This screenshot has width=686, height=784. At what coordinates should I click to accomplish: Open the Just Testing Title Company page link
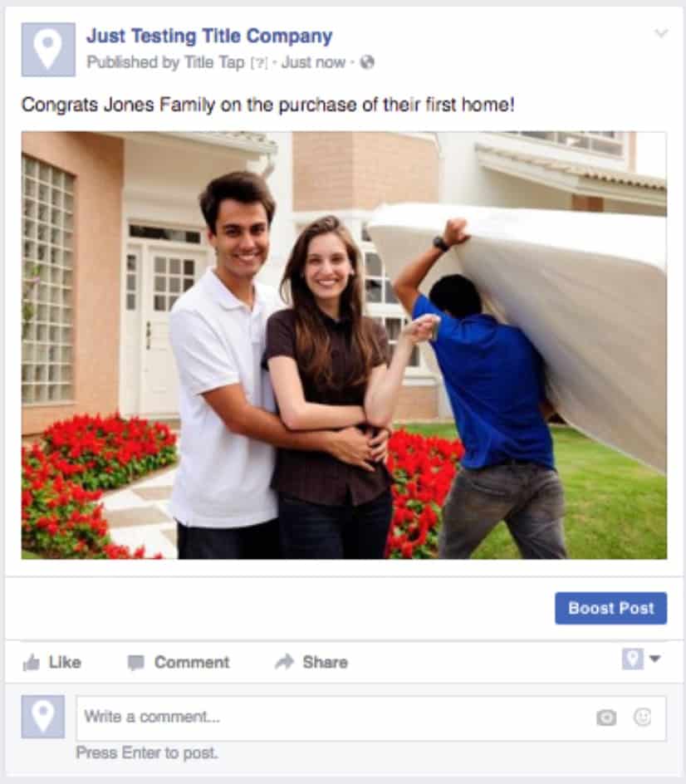(x=209, y=36)
